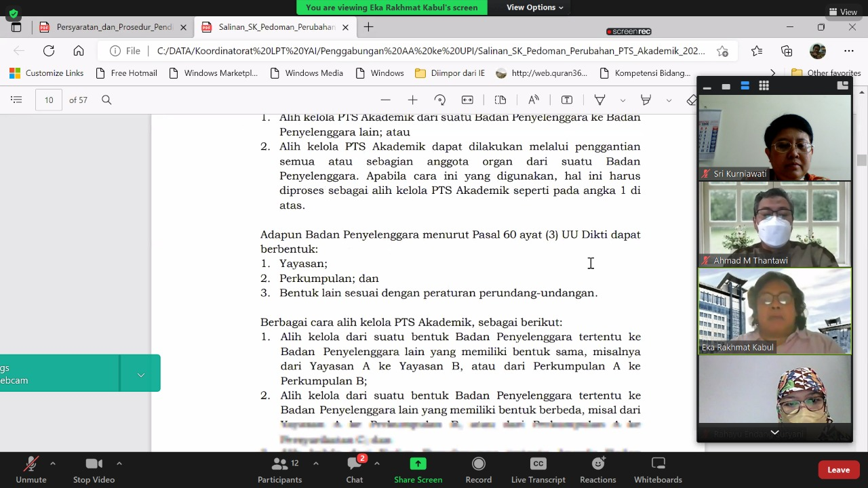This screenshot has width=868, height=488.
Task: Expand Draw tool options arrow
Action: [623, 100]
